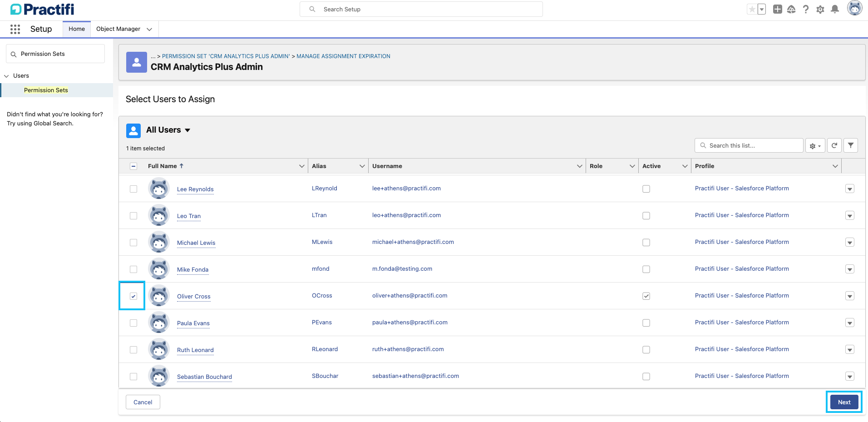Select the Mike Fonda row checkbox
Viewport: 868px width, 422px height.
coord(133,269)
